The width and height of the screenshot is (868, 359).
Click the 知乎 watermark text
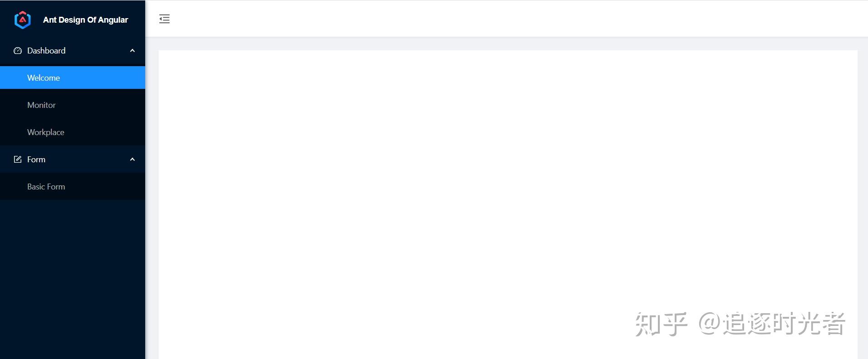[661, 324]
